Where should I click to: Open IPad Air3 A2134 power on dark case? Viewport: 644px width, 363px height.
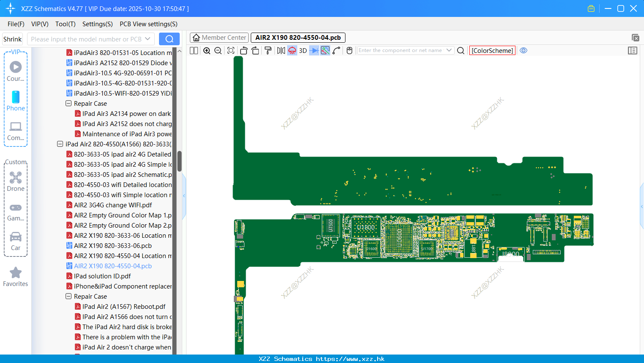(x=123, y=113)
